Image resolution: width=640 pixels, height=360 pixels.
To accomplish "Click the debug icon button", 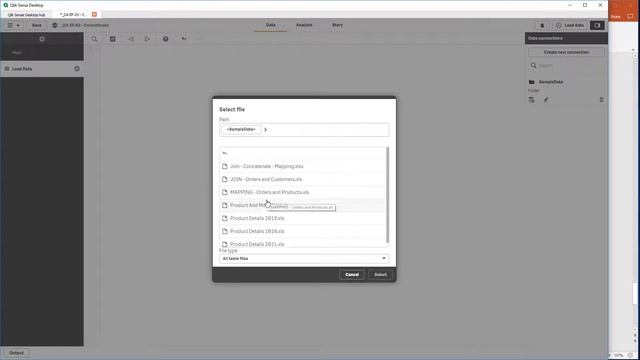I will point(542,25).
